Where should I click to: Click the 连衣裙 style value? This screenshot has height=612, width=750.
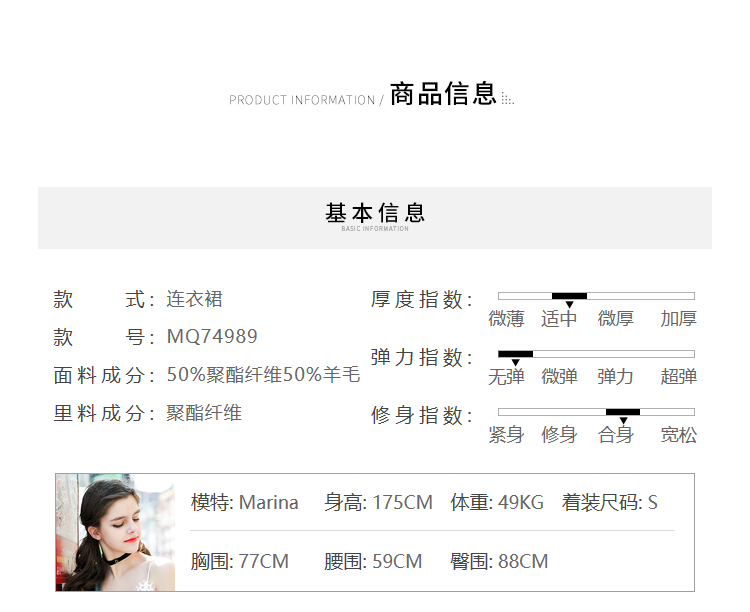coord(194,299)
